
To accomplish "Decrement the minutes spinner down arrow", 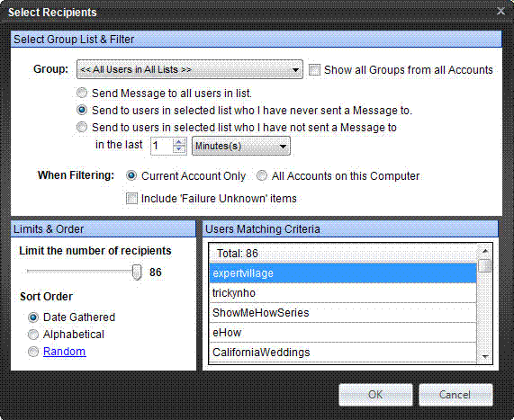I will coord(178,149).
